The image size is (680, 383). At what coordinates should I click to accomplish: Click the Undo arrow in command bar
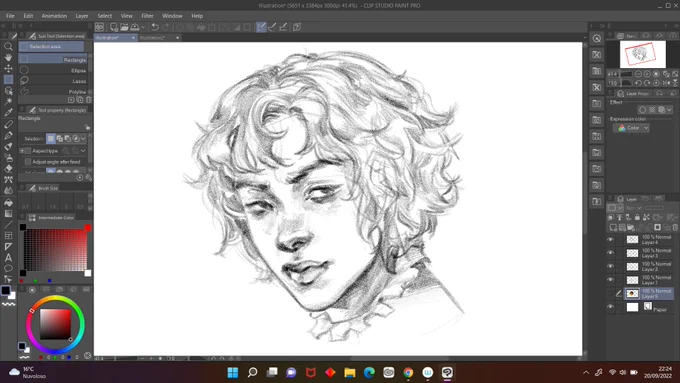click(x=155, y=27)
